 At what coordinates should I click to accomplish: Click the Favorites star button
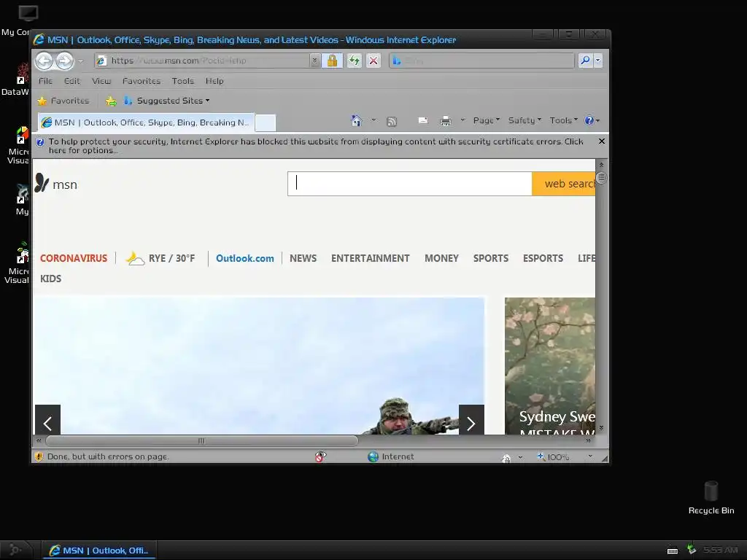[63, 101]
